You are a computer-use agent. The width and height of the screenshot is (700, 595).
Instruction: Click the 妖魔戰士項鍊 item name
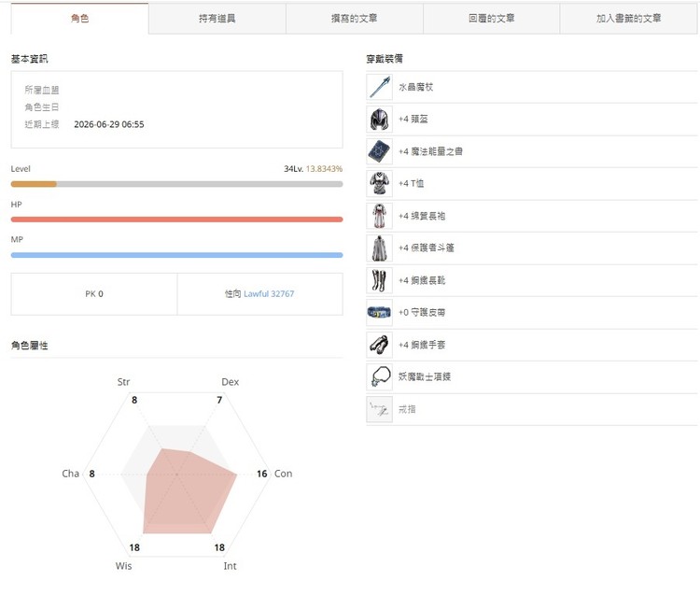point(425,376)
